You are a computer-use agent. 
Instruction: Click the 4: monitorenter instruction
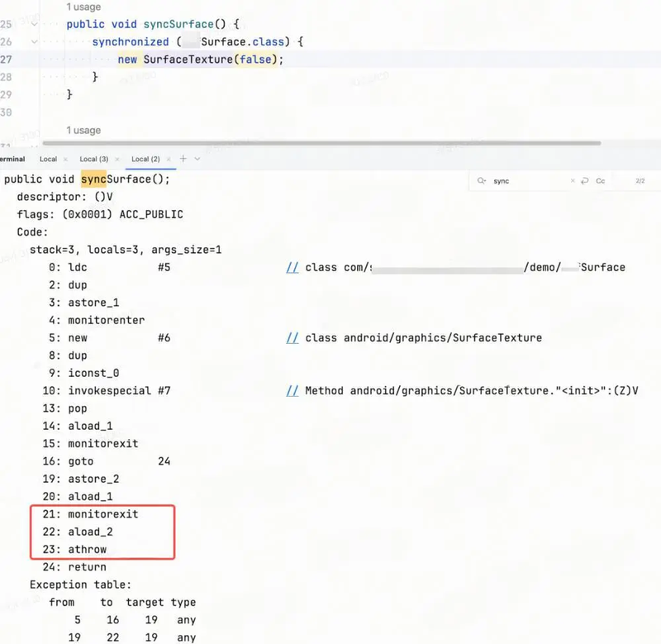pos(97,320)
